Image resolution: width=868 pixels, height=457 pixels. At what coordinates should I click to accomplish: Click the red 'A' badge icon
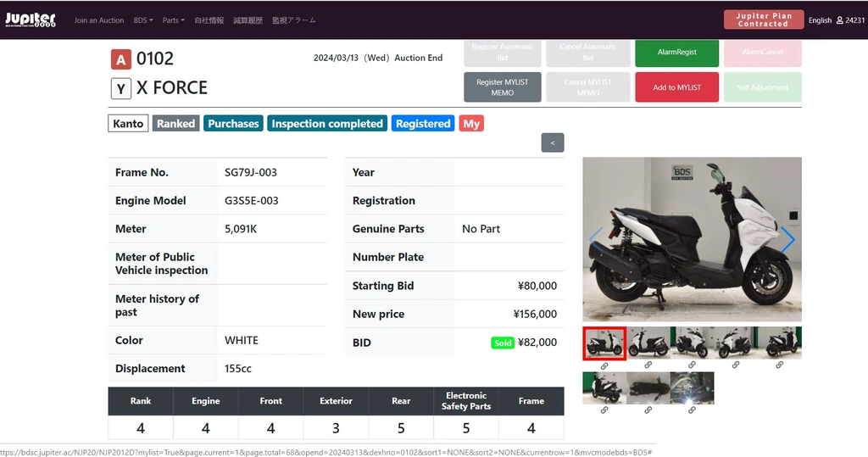(120, 59)
